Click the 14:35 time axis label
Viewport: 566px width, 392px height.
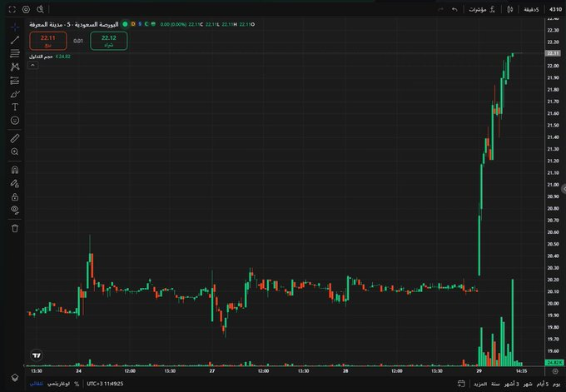pyautogui.click(x=521, y=371)
